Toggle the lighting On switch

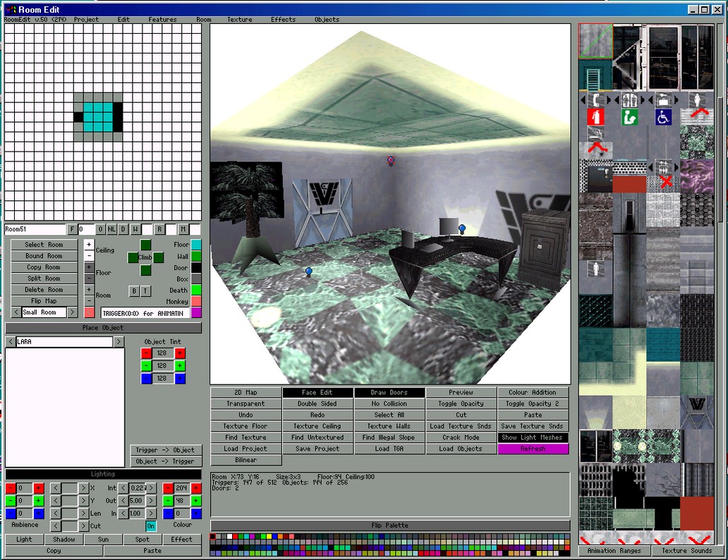(x=151, y=526)
